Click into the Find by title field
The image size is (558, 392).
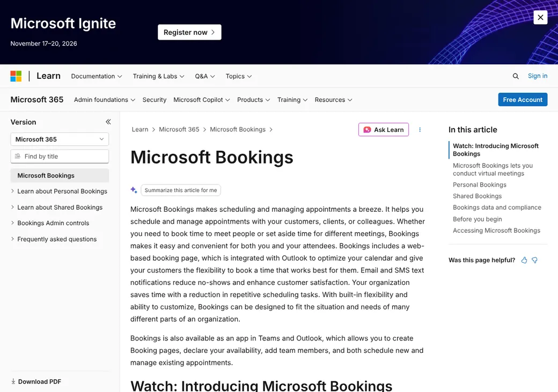(60, 156)
